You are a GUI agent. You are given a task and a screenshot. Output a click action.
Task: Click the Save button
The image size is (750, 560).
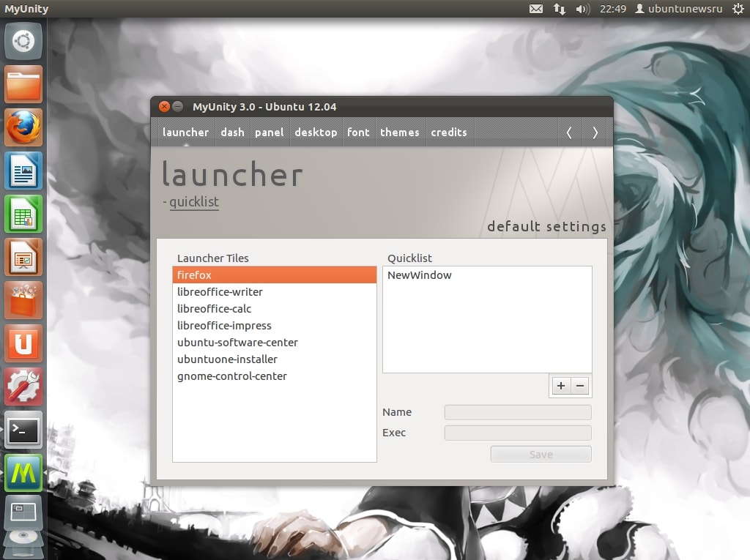pos(541,455)
